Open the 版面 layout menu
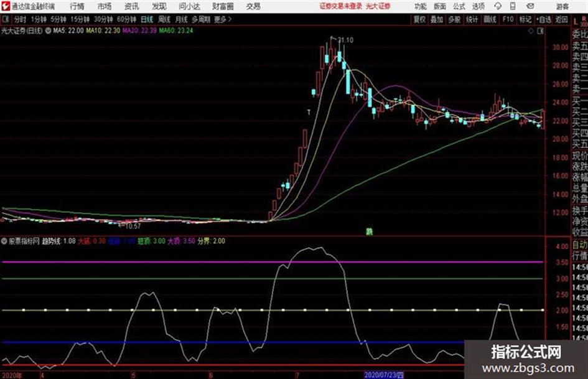This screenshot has width=588, height=379. [x=440, y=6]
